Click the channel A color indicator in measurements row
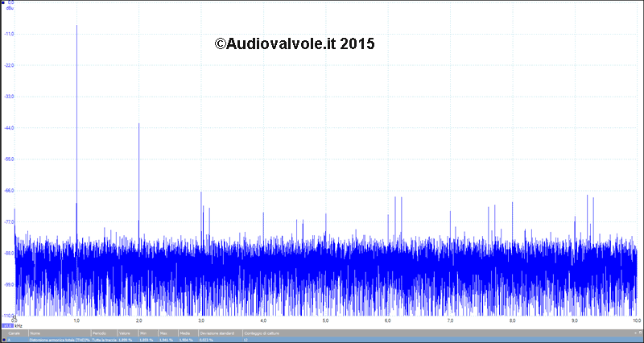 tap(4, 340)
